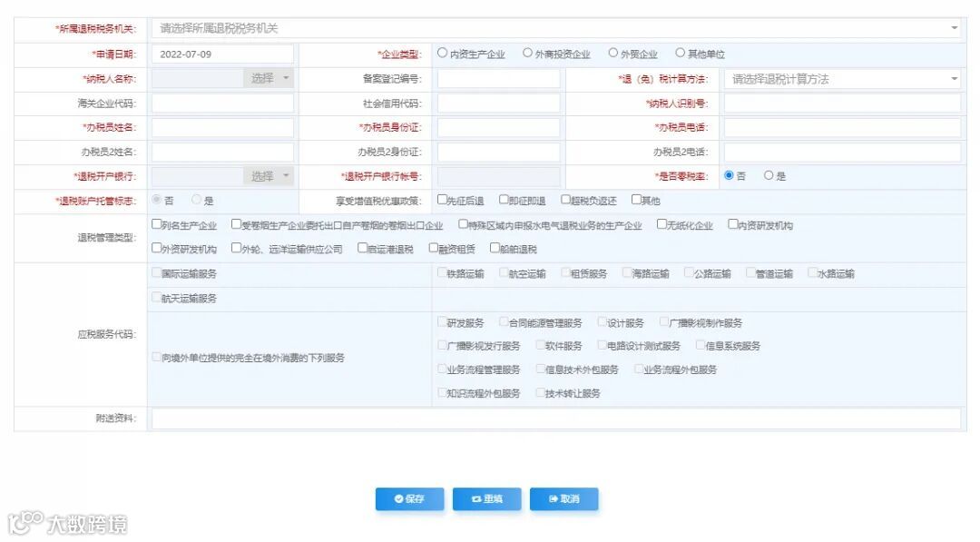Screen dimensions: 980x542
Task: Click the 保存 save button
Action: (409, 498)
